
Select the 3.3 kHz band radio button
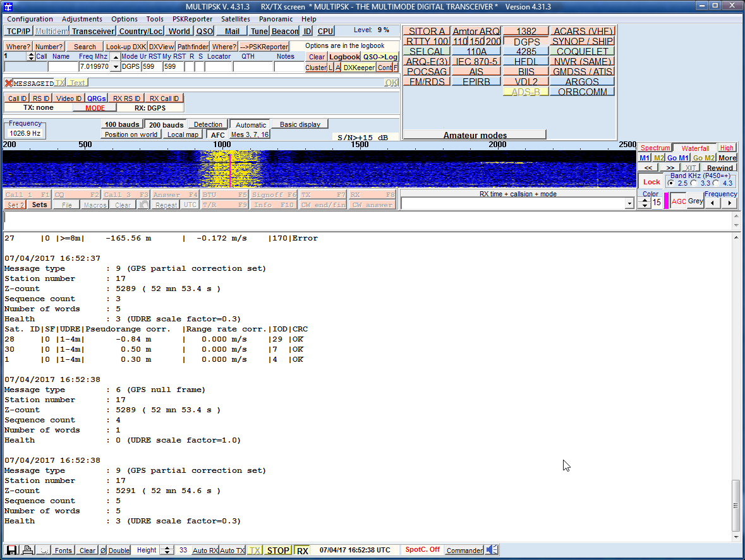click(x=693, y=183)
